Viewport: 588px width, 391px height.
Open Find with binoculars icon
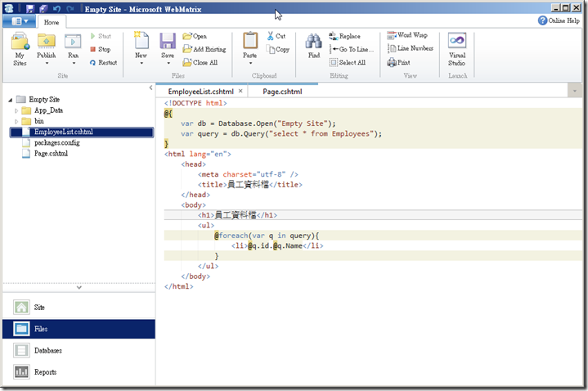314,45
